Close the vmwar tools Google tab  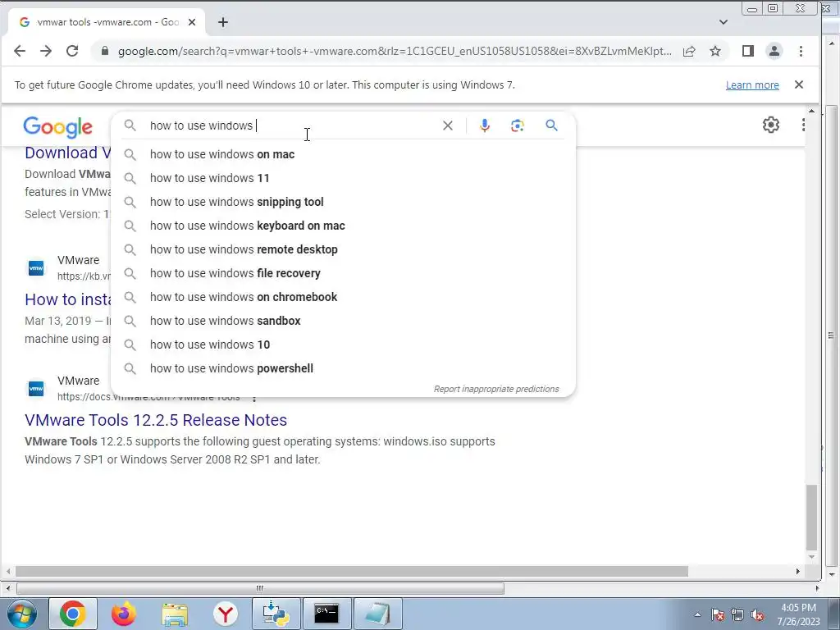click(192, 22)
